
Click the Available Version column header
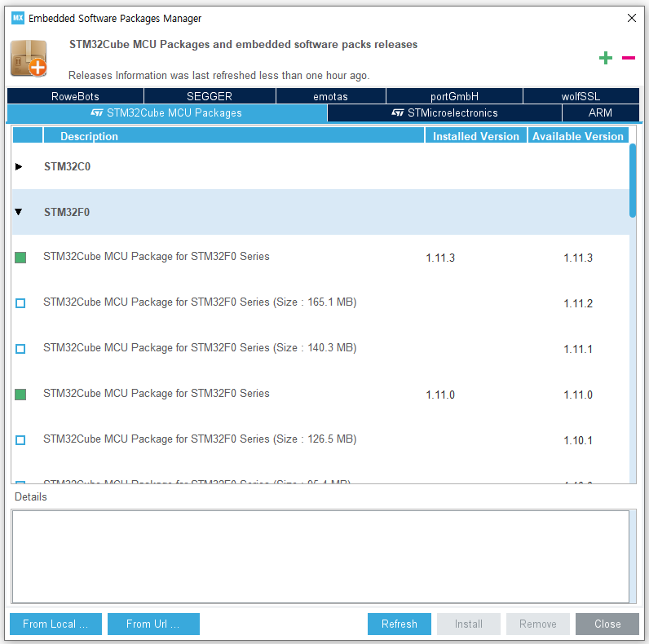click(x=578, y=136)
